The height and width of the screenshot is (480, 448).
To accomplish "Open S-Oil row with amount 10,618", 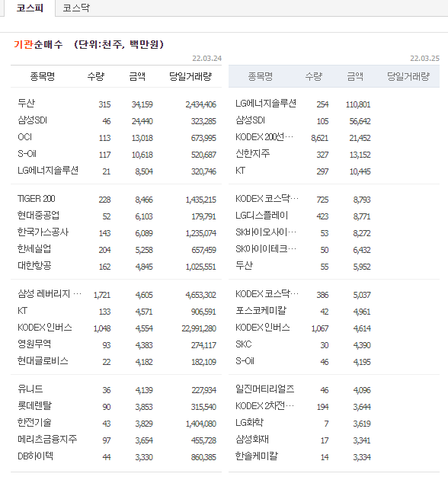I will coord(27,154).
